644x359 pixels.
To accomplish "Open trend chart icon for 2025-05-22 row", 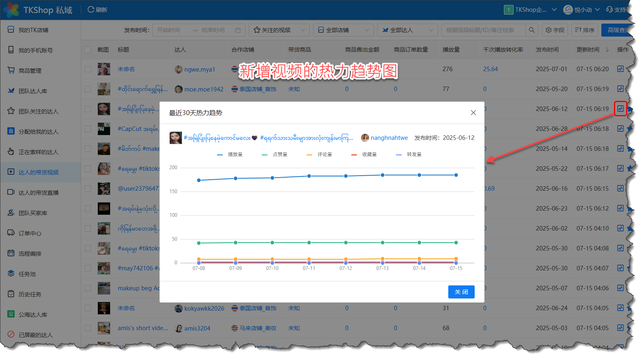I will (x=620, y=169).
